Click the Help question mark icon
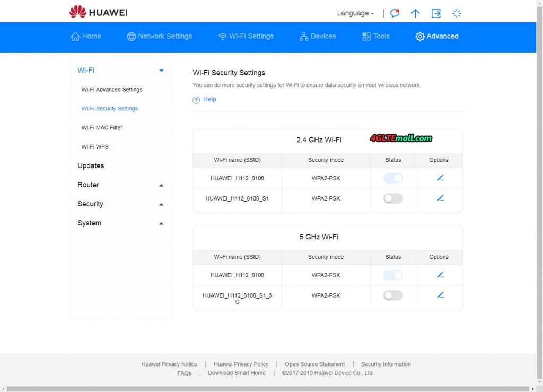The width and height of the screenshot is (543, 392). coord(196,99)
